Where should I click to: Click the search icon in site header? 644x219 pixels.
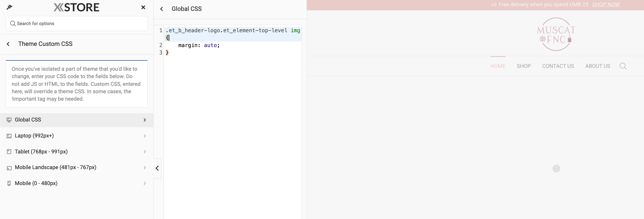click(623, 66)
